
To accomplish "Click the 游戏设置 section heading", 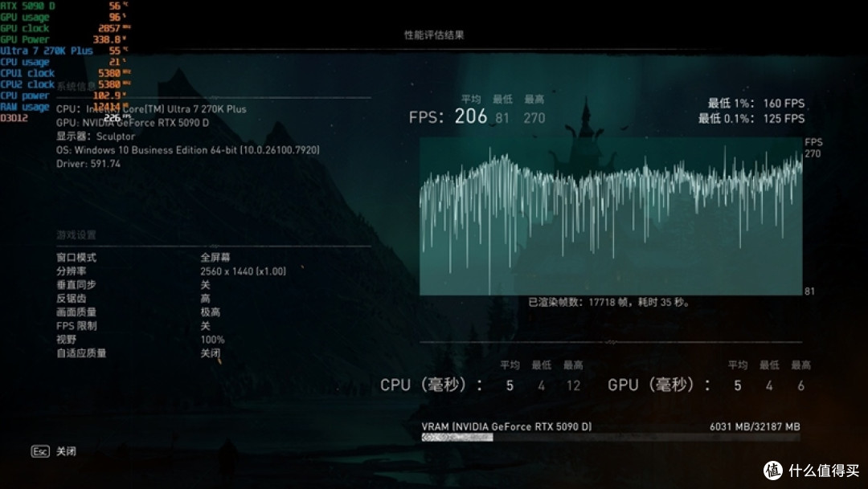I will point(76,235).
